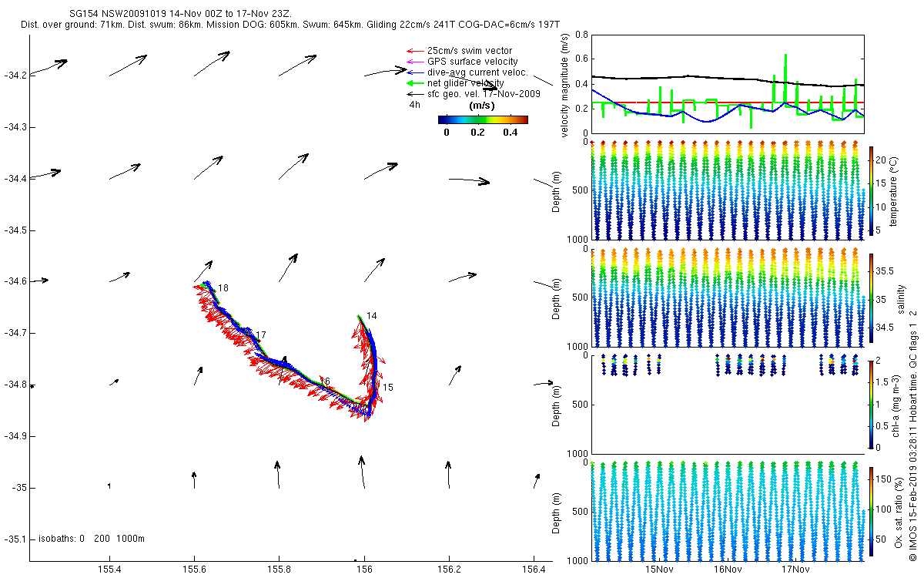Click the green arrow symbol beside net glider velocity
924x578 pixels.
click(x=415, y=83)
